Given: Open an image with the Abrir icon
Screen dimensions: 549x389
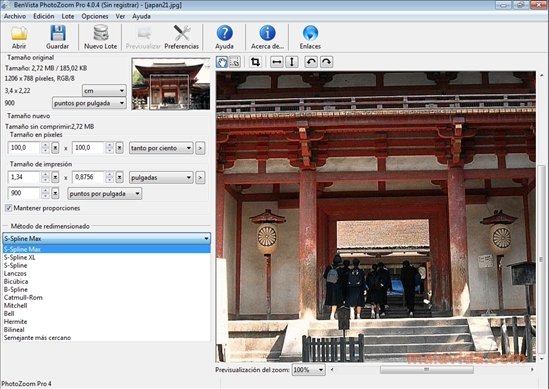Looking at the screenshot, I should 19,37.
